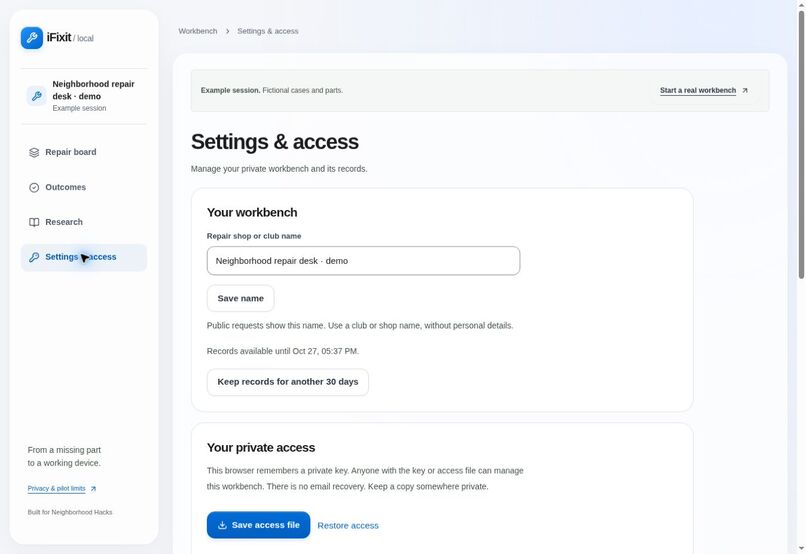Click the workbench wrench icon beside Neighborhood repair desk
Image resolution: width=806 pixels, height=554 pixels.
click(37, 96)
